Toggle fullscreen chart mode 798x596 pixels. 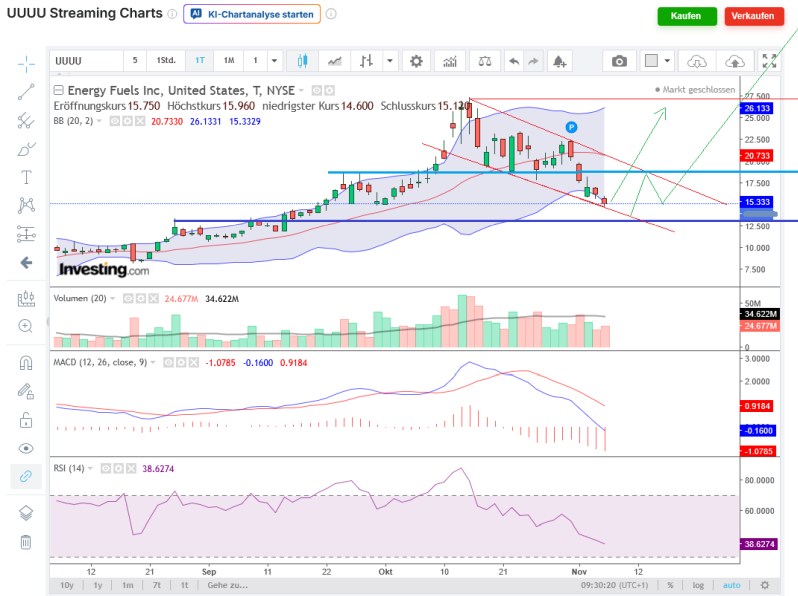click(x=770, y=61)
